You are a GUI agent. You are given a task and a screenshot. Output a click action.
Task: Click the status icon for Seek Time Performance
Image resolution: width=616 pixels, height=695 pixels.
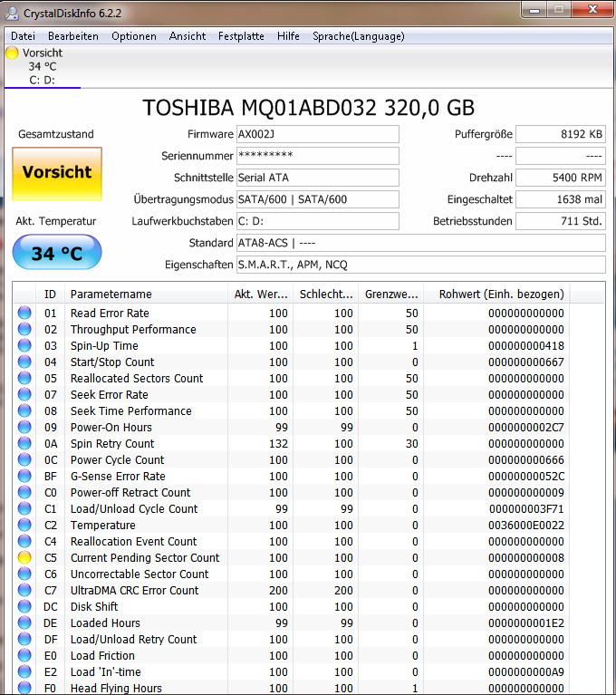pyautogui.click(x=24, y=410)
